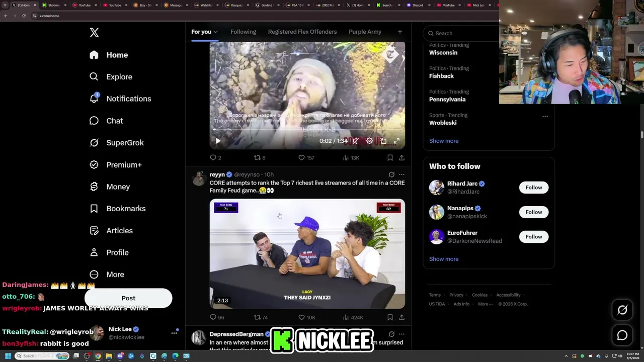Show more trending topics
The width and height of the screenshot is (644, 362).
(x=444, y=141)
